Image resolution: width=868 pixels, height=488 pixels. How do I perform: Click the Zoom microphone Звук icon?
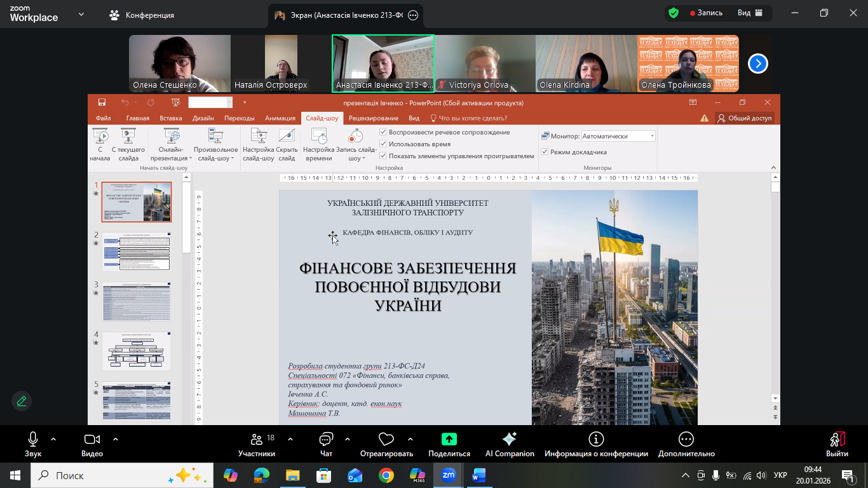pyautogui.click(x=32, y=440)
